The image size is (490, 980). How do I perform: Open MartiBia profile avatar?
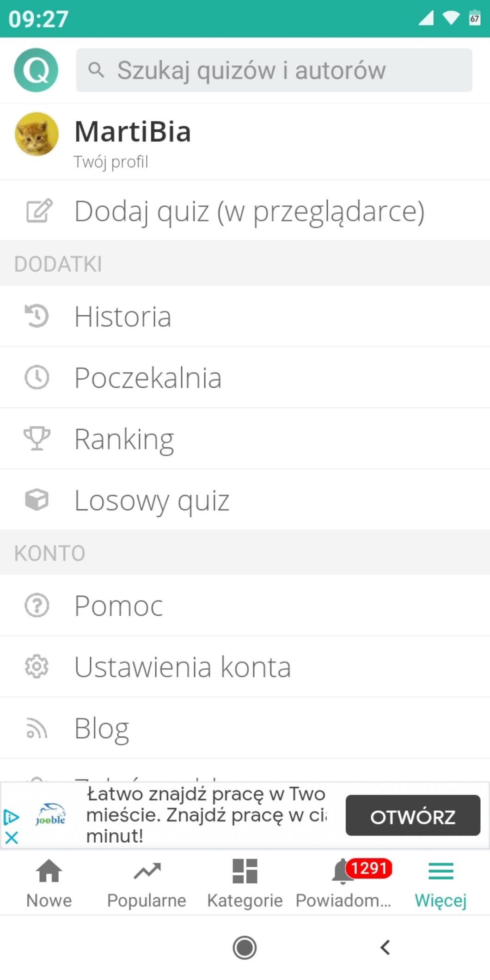[x=37, y=134]
